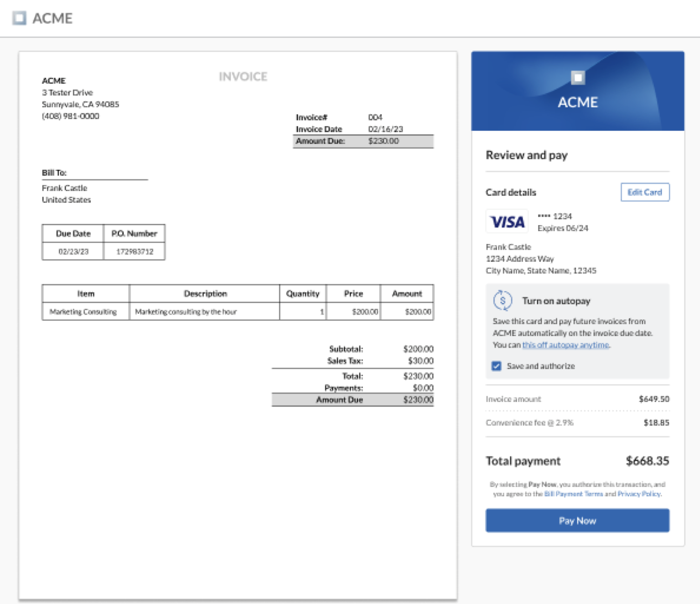Click the Total payment amount $668.35
This screenshot has height=604, width=700.
tap(647, 461)
